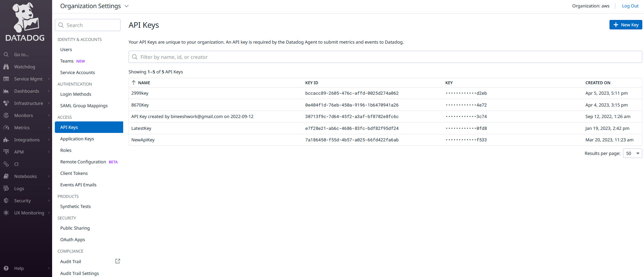Select Service Accounts in sidebar
The image size is (644, 277).
[77, 72]
